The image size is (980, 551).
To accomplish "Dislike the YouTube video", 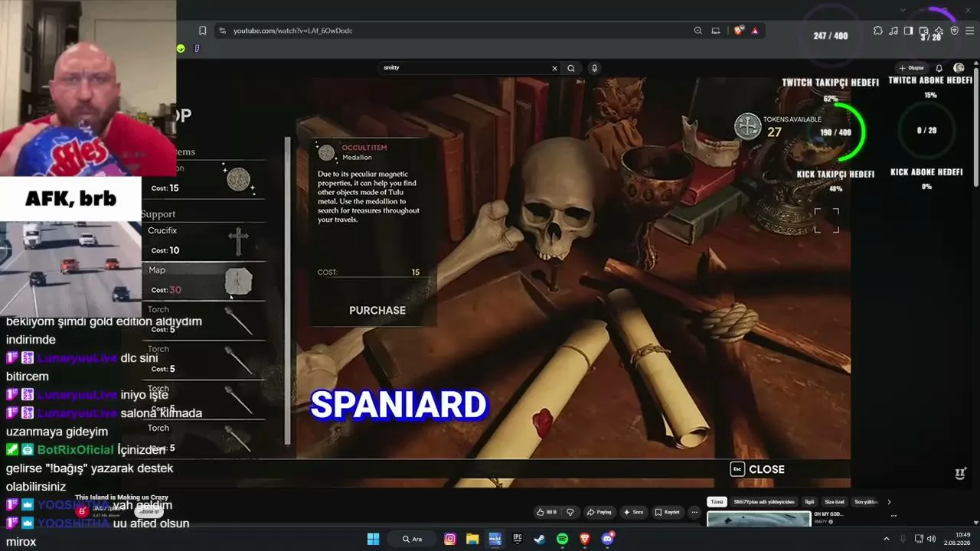I will pyautogui.click(x=570, y=512).
